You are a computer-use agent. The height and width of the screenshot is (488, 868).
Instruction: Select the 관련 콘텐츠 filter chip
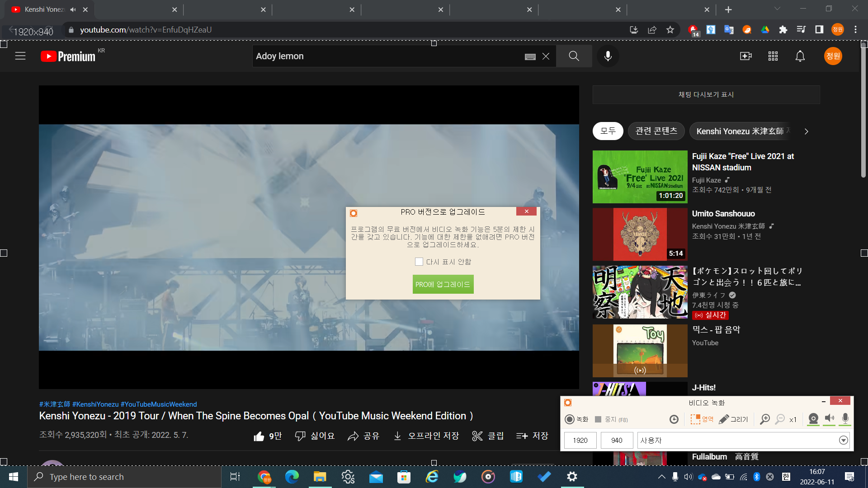[656, 131]
